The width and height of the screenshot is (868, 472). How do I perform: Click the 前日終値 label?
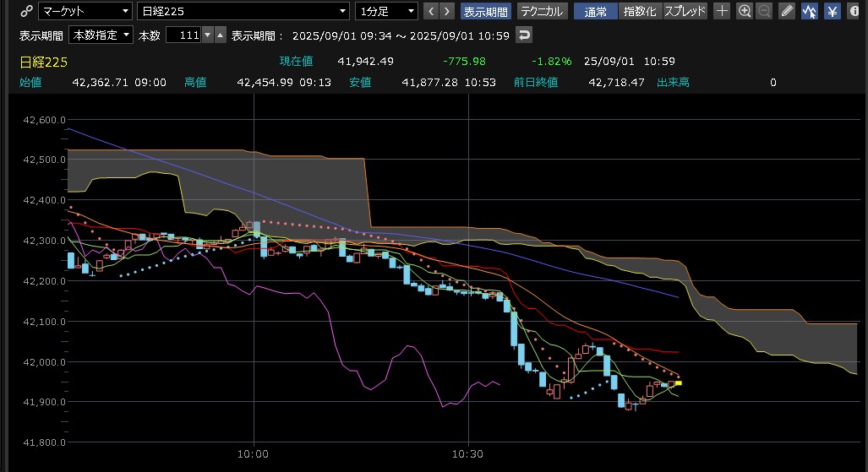coord(536,83)
